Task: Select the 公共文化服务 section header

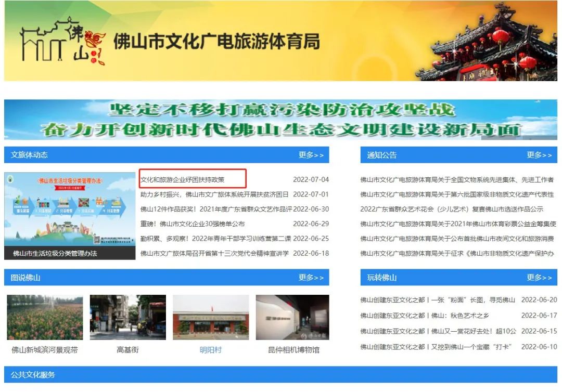Action: pyautogui.click(x=33, y=375)
